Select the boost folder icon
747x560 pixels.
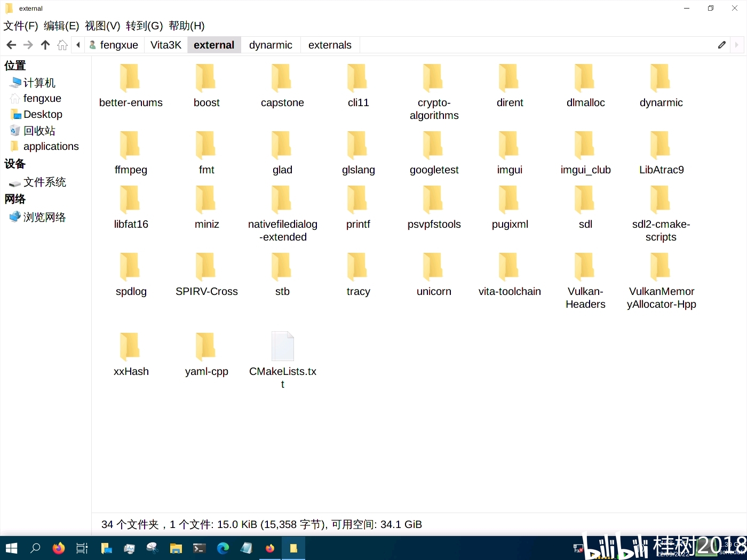click(206, 78)
